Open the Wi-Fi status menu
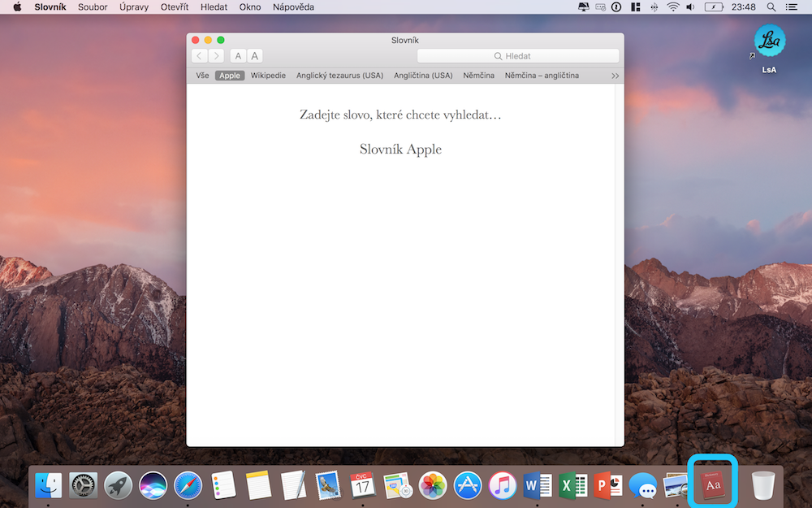Image resolution: width=812 pixels, height=508 pixels. point(672,7)
